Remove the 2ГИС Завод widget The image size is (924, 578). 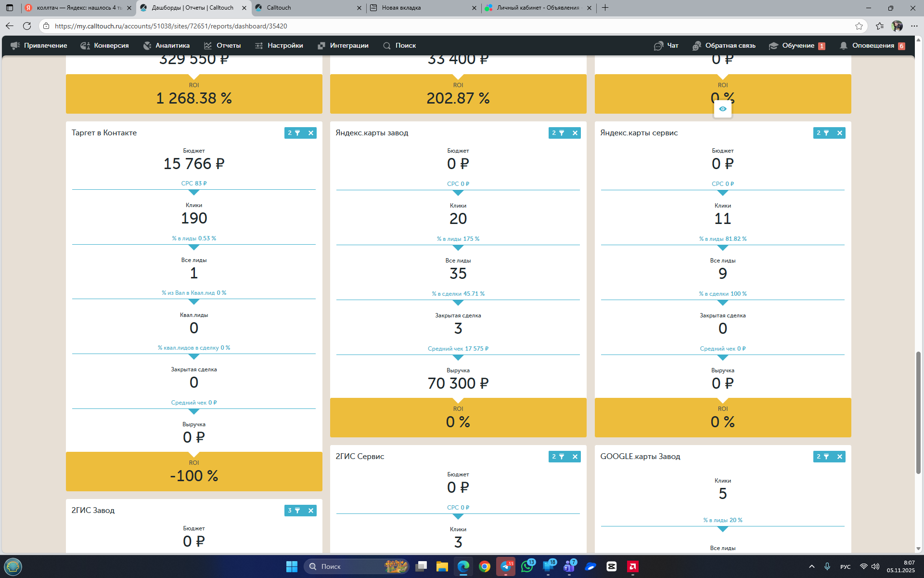311,511
